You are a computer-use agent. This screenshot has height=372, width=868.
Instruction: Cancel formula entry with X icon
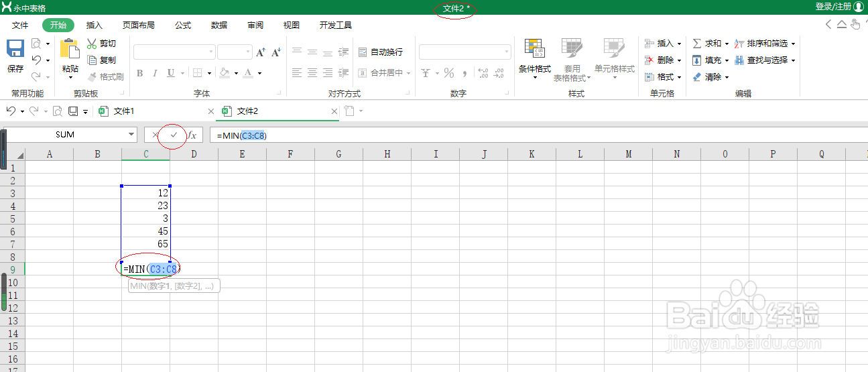point(156,135)
